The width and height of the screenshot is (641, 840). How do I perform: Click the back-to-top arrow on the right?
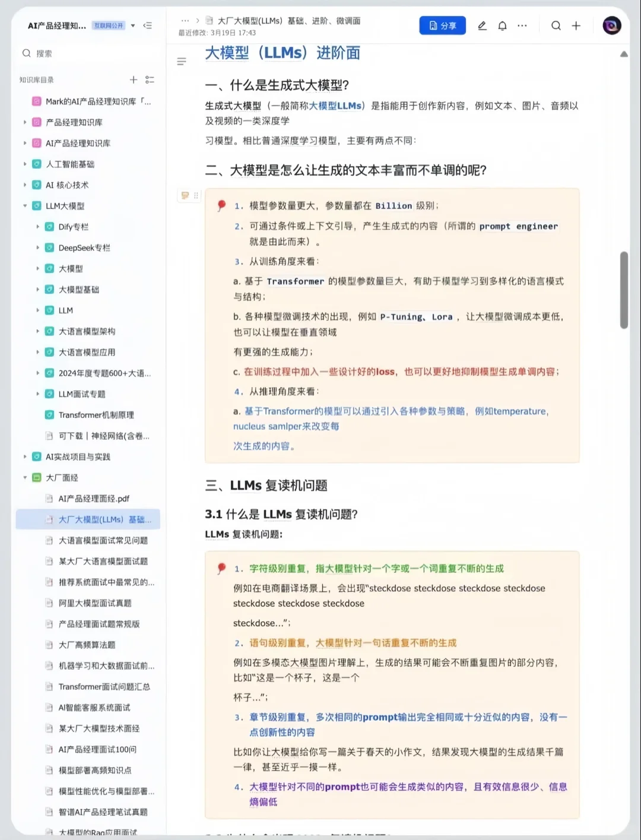(624, 54)
